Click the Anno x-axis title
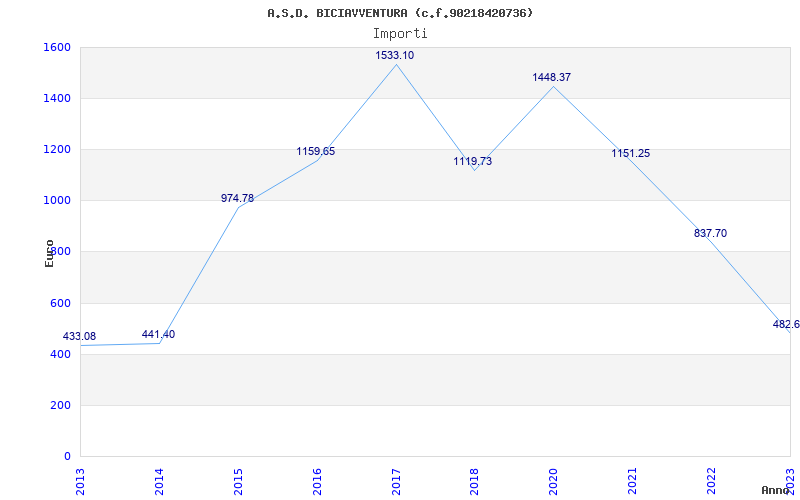The image size is (800, 500). (x=775, y=490)
